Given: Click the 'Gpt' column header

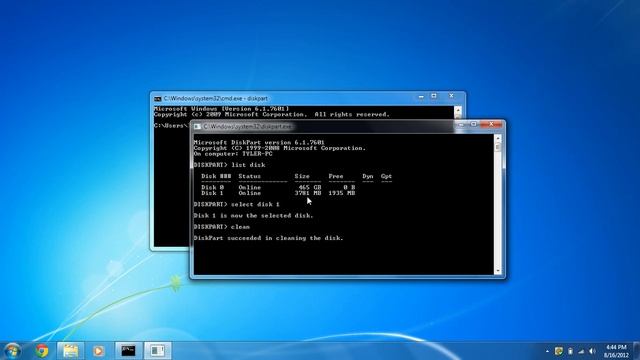Looking at the screenshot, I should click(x=386, y=176).
